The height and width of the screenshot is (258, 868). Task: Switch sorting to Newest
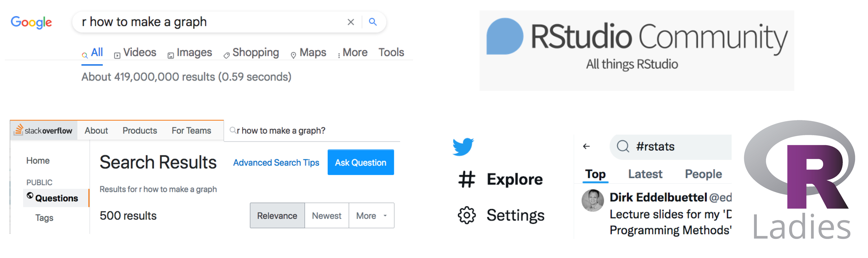tap(326, 216)
